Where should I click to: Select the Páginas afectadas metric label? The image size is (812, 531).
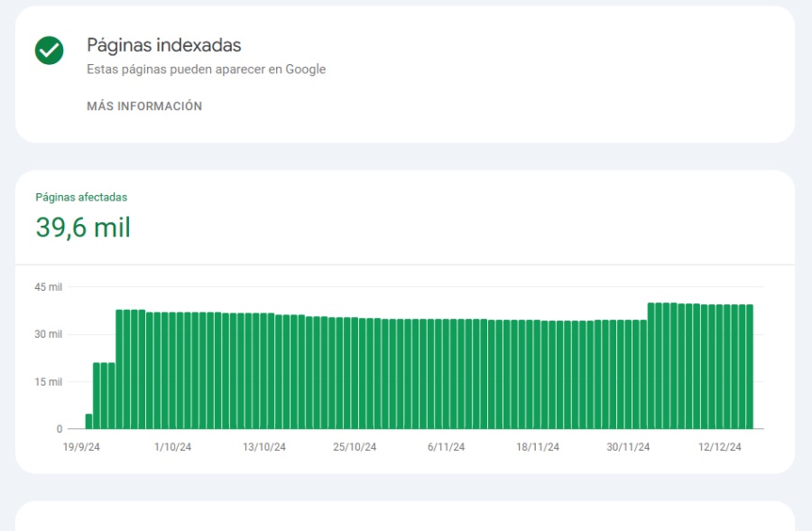point(81,197)
